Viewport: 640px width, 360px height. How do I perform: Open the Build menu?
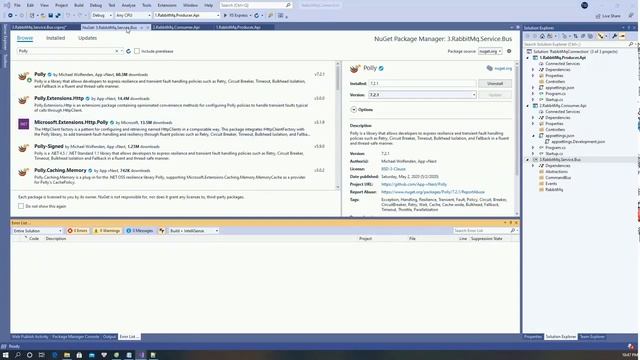tap(79, 5)
